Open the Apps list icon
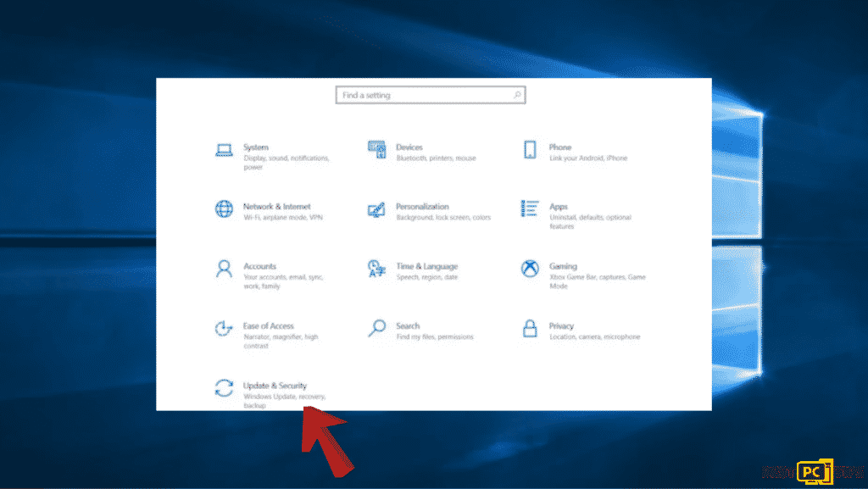This screenshot has height=489, width=868. point(530,208)
